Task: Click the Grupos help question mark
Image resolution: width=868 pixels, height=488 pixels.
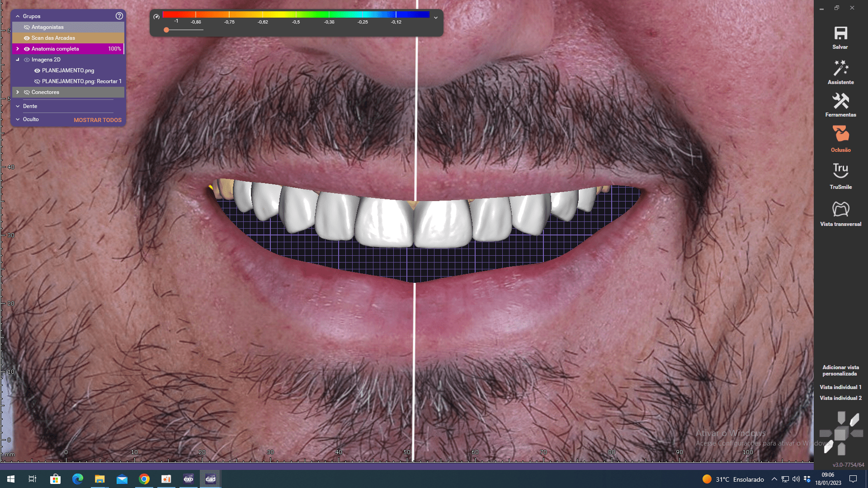Action: coord(119,16)
